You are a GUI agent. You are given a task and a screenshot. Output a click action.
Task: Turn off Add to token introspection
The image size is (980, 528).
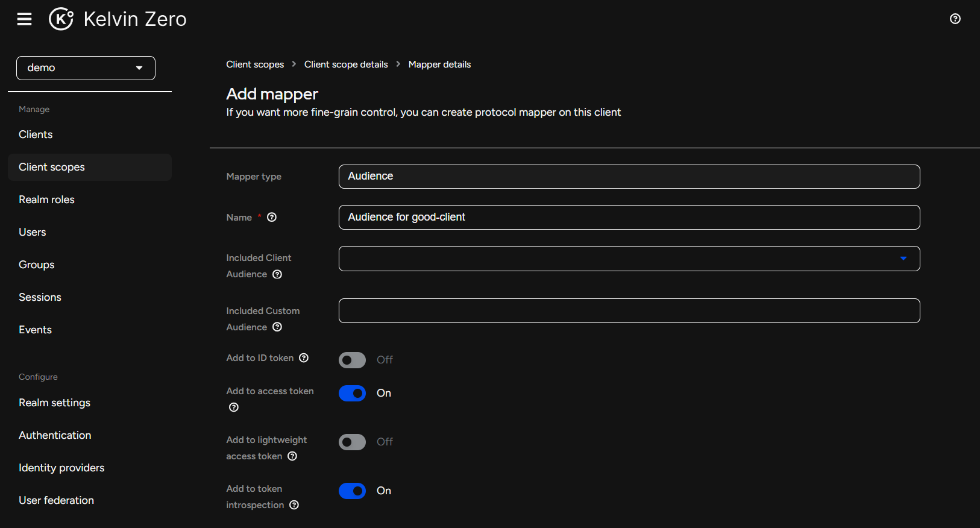coord(352,491)
